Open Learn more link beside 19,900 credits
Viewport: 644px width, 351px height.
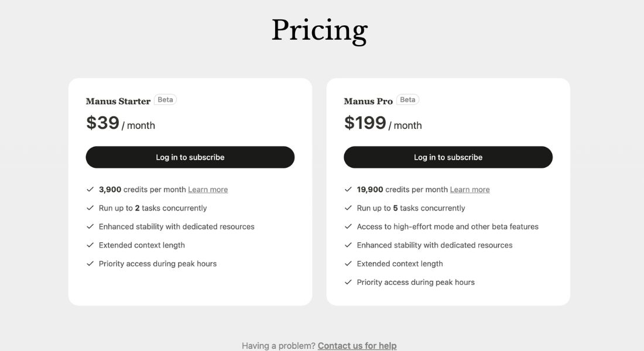coord(470,190)
